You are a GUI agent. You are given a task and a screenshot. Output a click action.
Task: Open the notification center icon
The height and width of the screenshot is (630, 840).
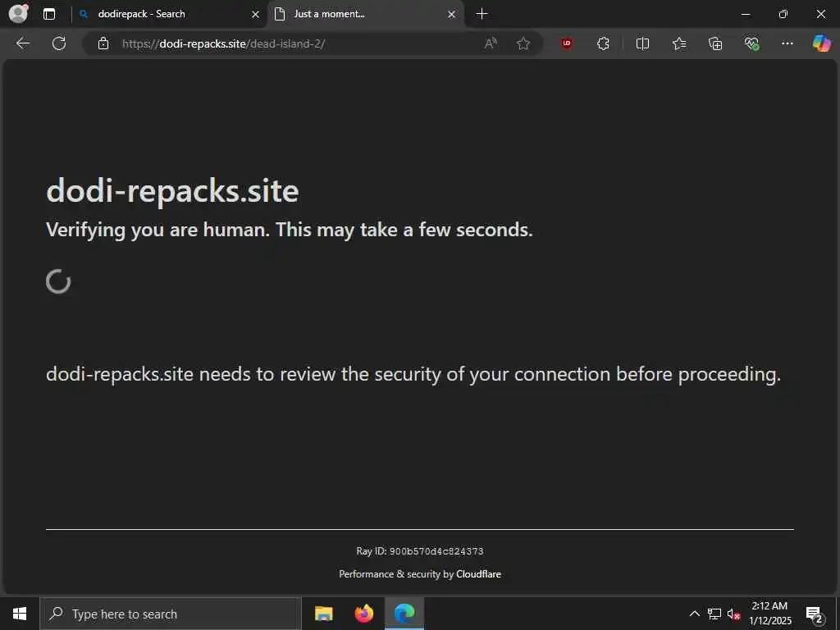815,614
